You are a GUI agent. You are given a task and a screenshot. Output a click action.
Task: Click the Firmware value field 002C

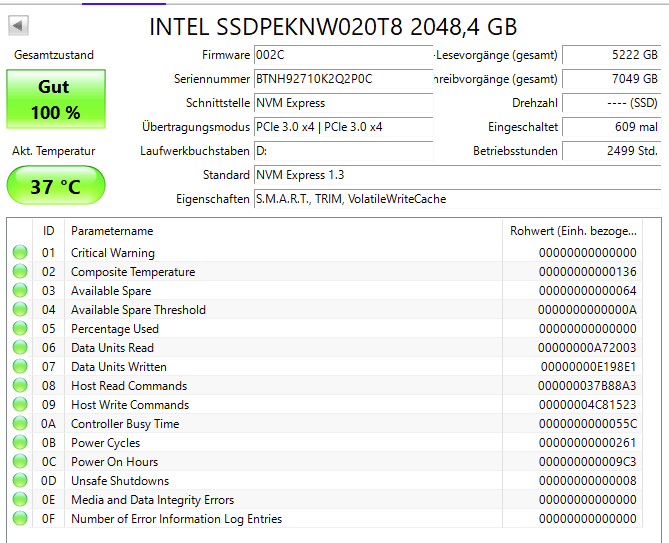pyautogui.click(x=343, y=55)
